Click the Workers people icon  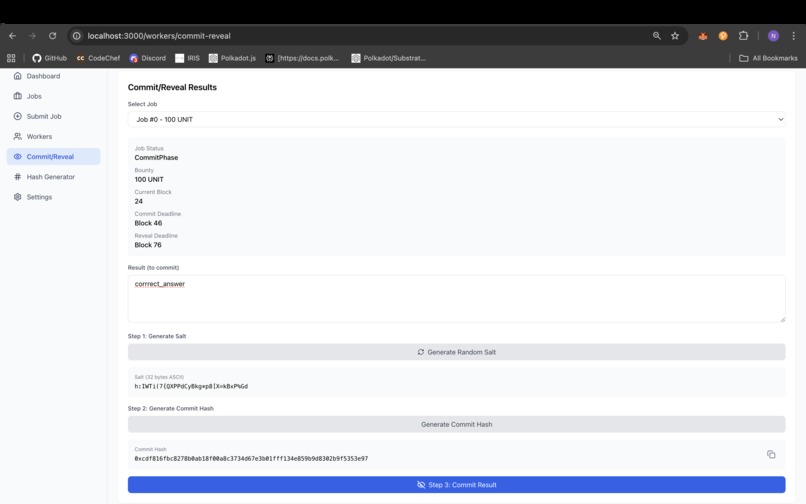click(17, 136)
